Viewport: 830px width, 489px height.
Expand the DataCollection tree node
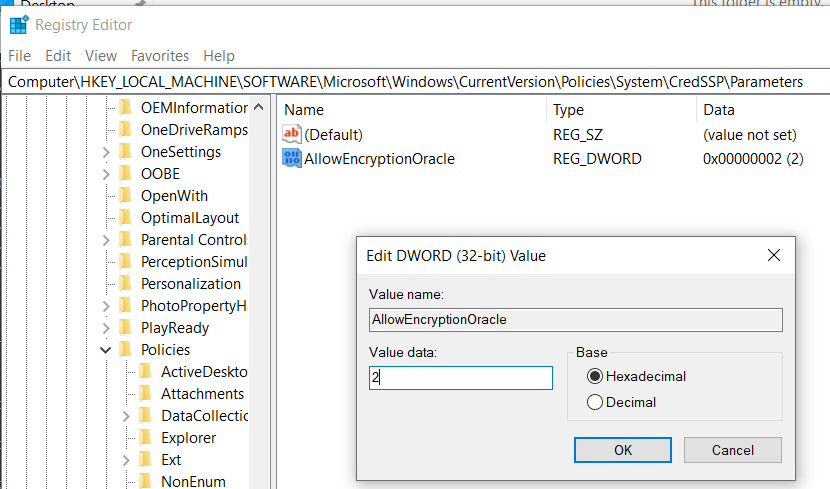point(126,416)
